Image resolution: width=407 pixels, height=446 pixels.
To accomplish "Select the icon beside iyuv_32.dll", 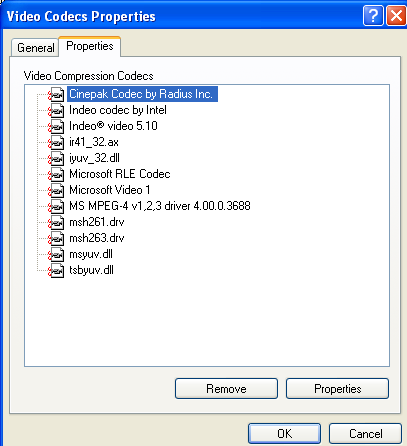I will pos(56,159).
